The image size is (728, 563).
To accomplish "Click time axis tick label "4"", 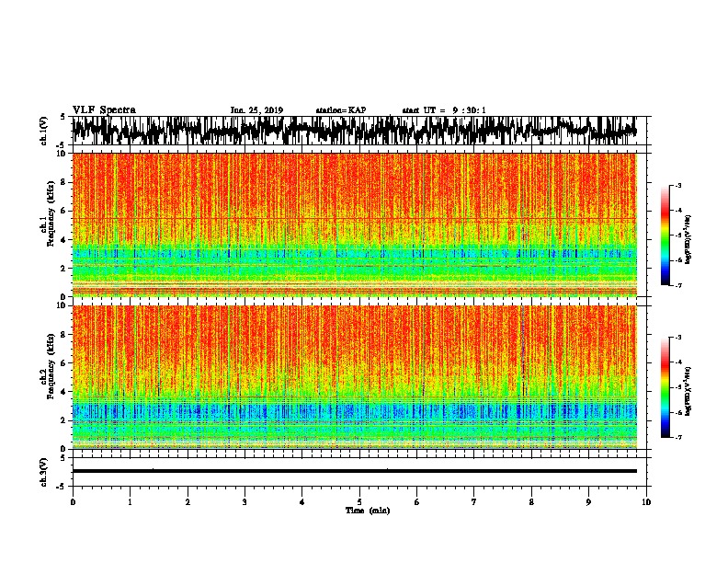I will [x=301, y=502].
